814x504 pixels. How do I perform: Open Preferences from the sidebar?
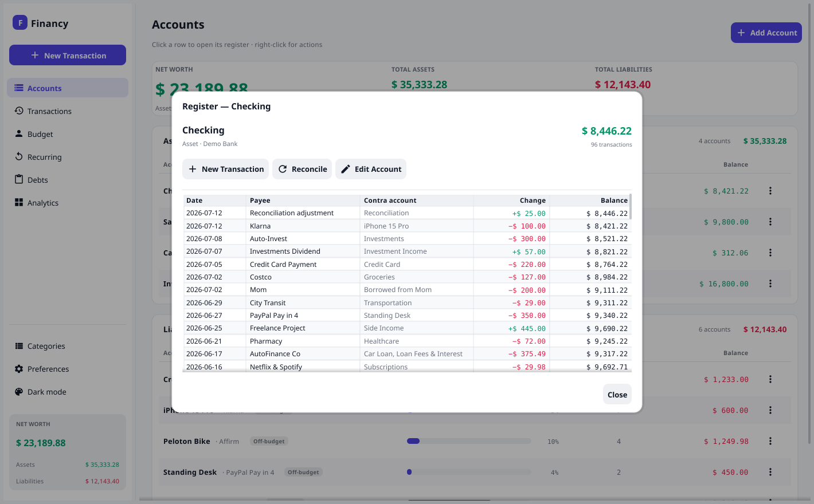(68, 369)
